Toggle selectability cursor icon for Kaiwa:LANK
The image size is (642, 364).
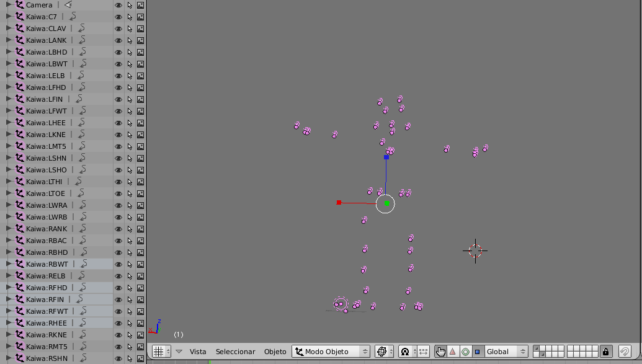[x=130, y=40]
